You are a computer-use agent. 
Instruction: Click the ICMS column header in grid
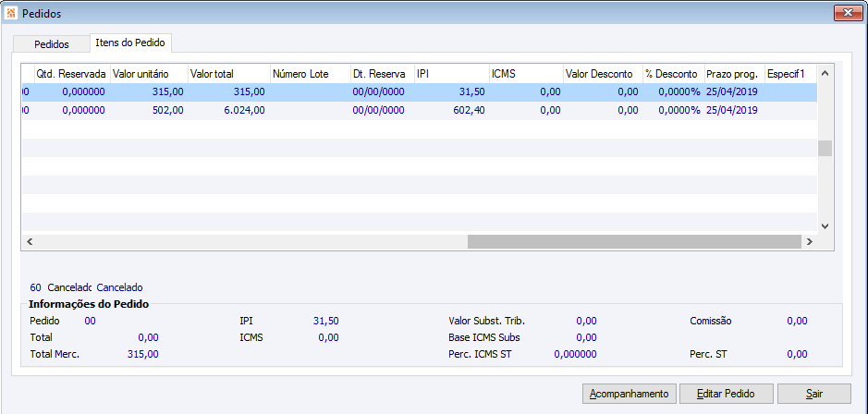526,74
